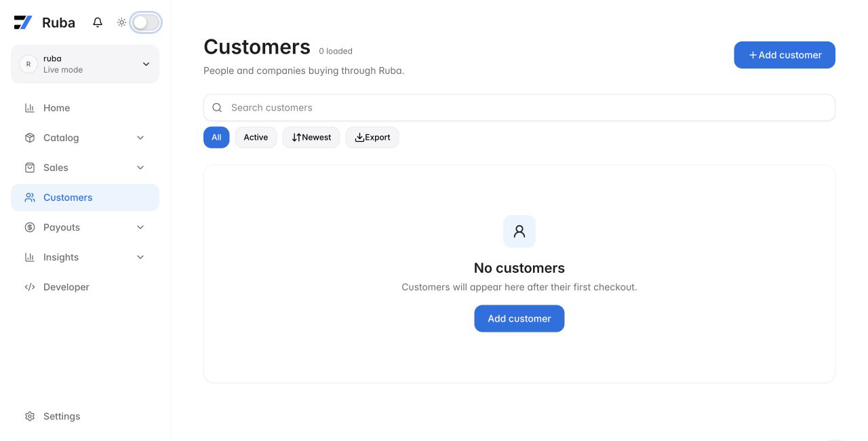Click Add customer in the empty state
This screenshot has height=441, width=868.
pos(519,319)
